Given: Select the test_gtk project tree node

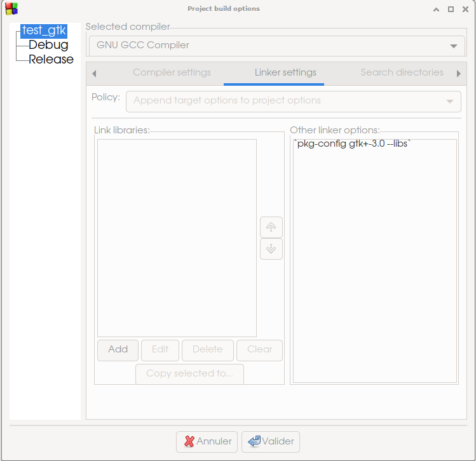Looking at the screenshot, I should point(44,31).
